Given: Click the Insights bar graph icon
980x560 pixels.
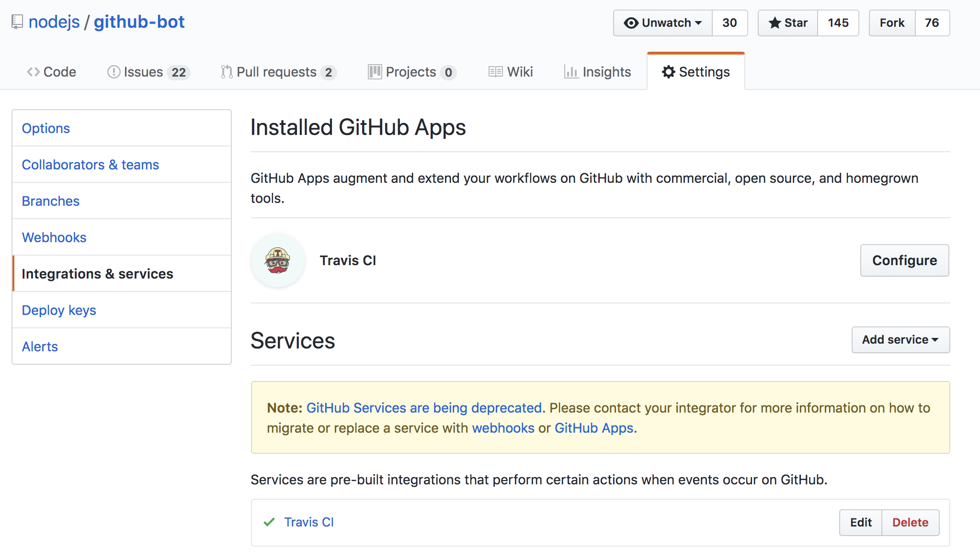Looking at the screenshot, I should pos(570,72).
